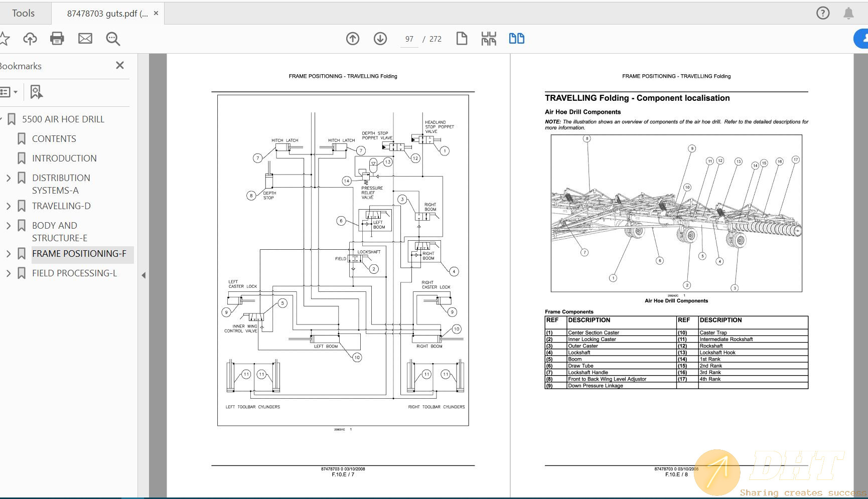Collapse the Bookmarks panel with the side arrow
Image resolution: width=868 pixels, height=499 pixels.
click(x=144, y=275)
